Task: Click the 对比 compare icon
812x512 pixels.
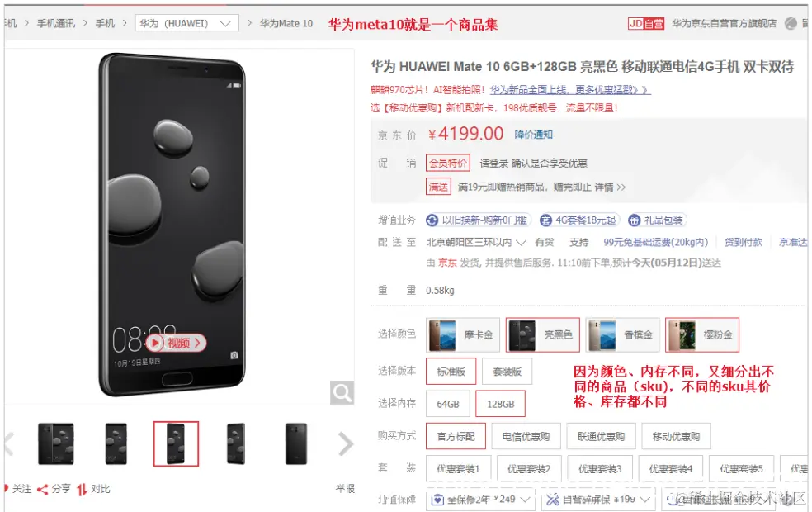Action: (x=82, y=489)
